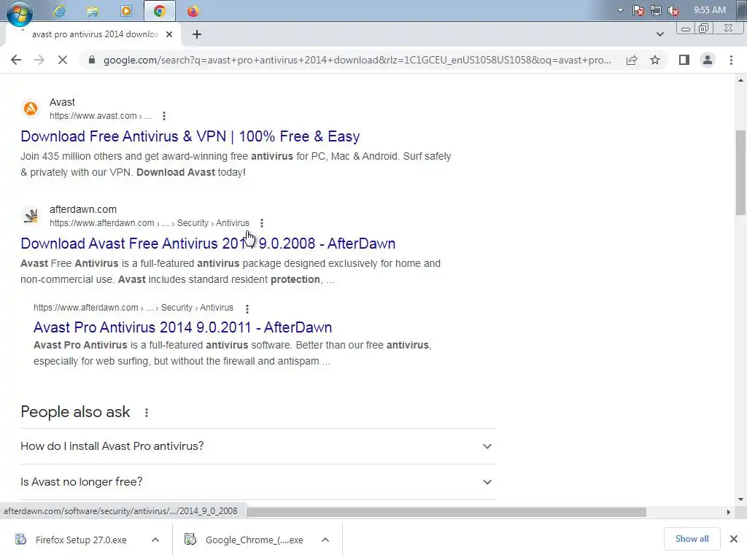This screenshot has height=560, width=747.
Task: Stop loading the page
Action: 63,60
